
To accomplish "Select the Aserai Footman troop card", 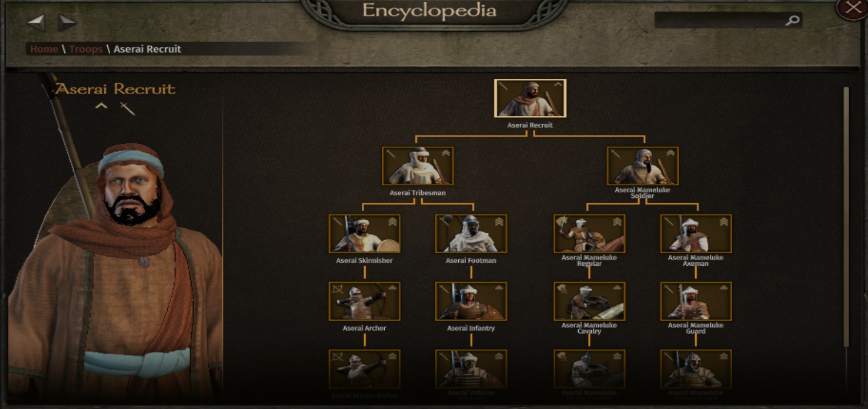I will [x=471, y=234].
